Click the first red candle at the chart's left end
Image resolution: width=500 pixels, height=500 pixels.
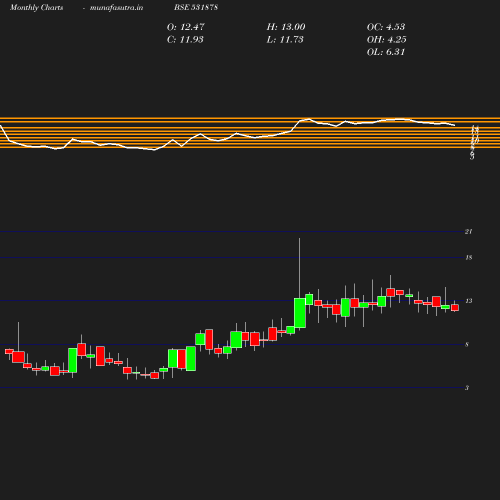[9, 351]
